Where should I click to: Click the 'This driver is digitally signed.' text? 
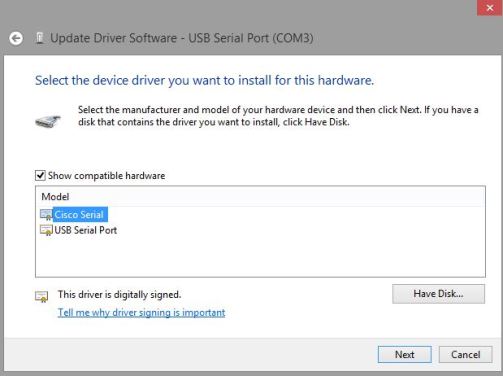119,295
